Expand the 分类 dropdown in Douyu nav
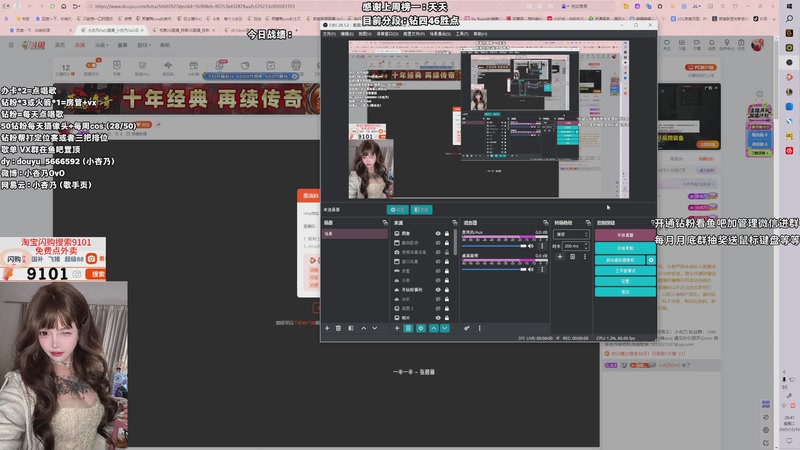The width and height of the screenshot is (800, 450). point(101,45)
